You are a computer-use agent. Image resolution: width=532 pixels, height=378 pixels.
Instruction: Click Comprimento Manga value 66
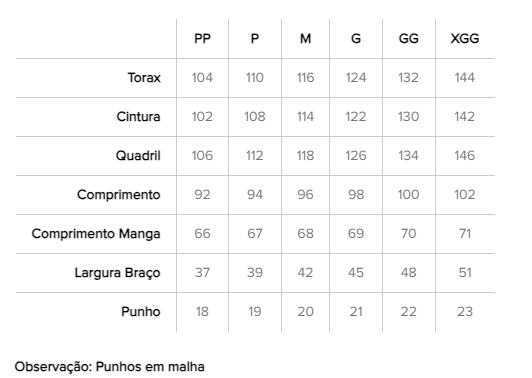tap(202, 234)
